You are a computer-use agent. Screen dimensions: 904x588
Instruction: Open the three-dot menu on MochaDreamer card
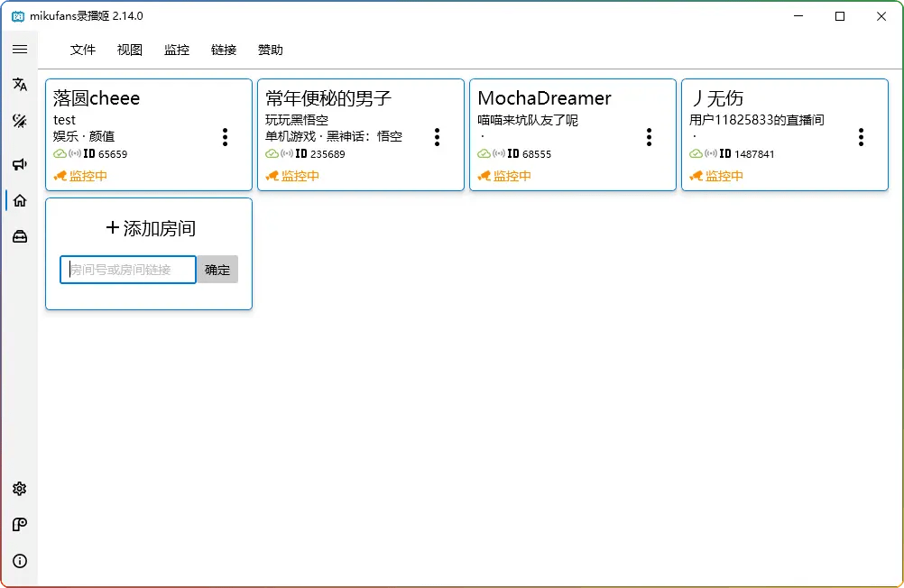649,137
